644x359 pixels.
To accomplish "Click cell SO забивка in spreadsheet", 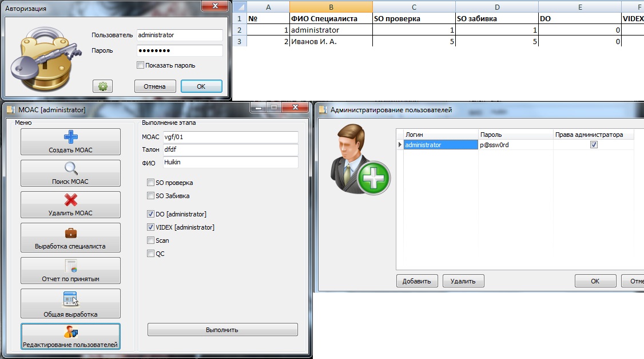I will coord(497,18).
